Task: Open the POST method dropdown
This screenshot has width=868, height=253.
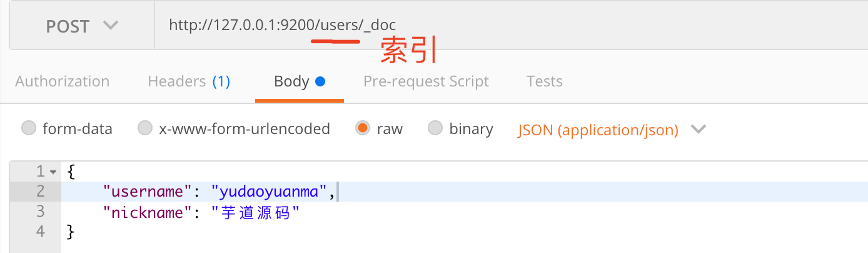Action: point(81,26)
